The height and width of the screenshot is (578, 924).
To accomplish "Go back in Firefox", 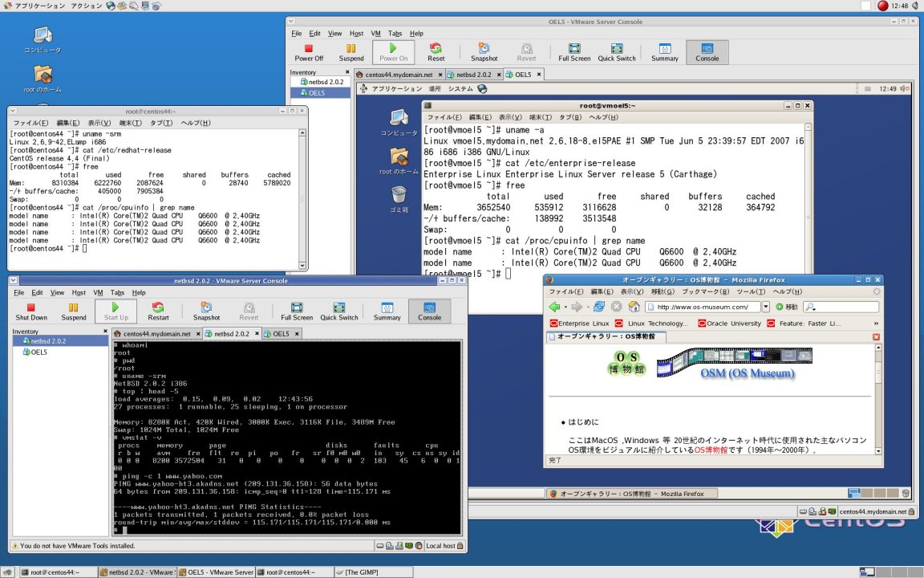I will click(x=554, y=307).
